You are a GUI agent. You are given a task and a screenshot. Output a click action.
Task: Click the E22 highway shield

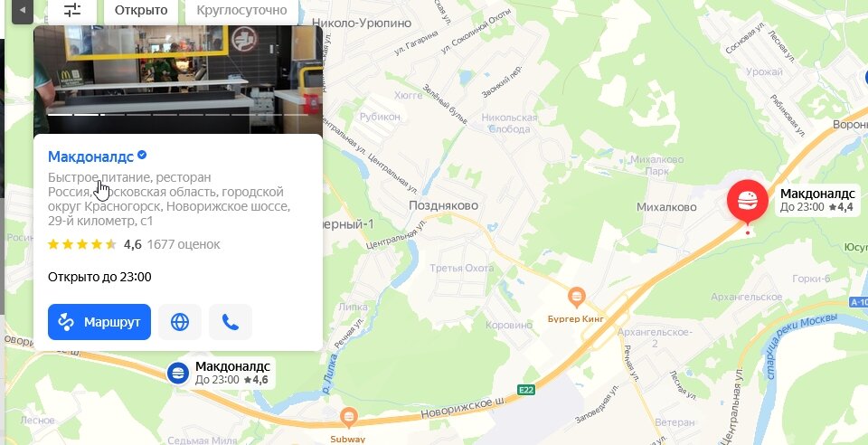(x=526, y=390)
